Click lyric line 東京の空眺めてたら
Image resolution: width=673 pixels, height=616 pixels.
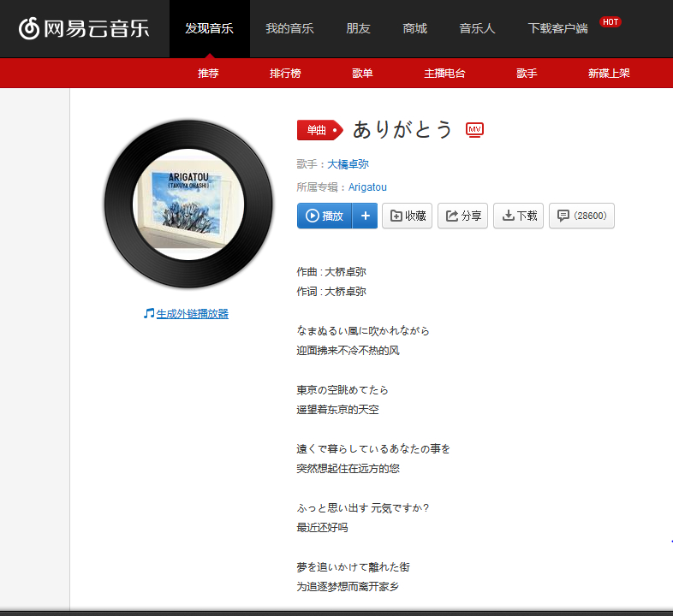click(342, 390)
